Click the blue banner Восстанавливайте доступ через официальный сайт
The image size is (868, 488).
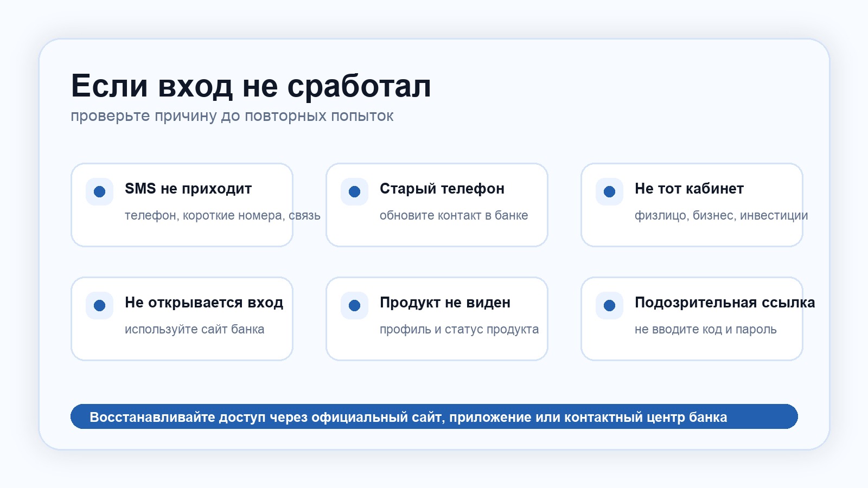click(434, 416)
